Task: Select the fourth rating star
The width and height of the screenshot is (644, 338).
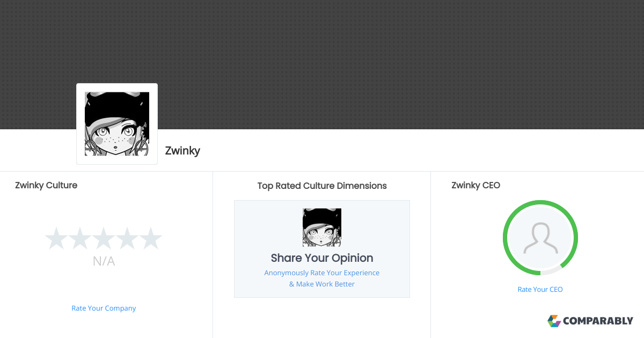Action: coord(127,239)
